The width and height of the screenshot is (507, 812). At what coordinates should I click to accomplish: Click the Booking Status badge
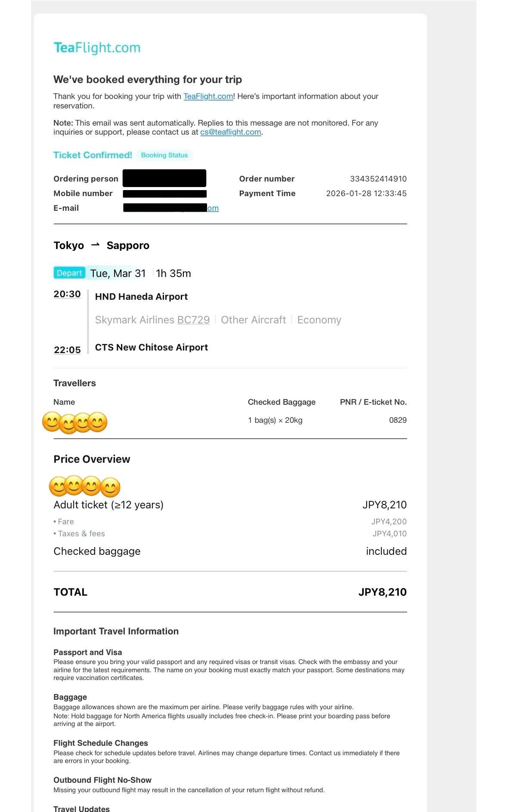(164, 155)
